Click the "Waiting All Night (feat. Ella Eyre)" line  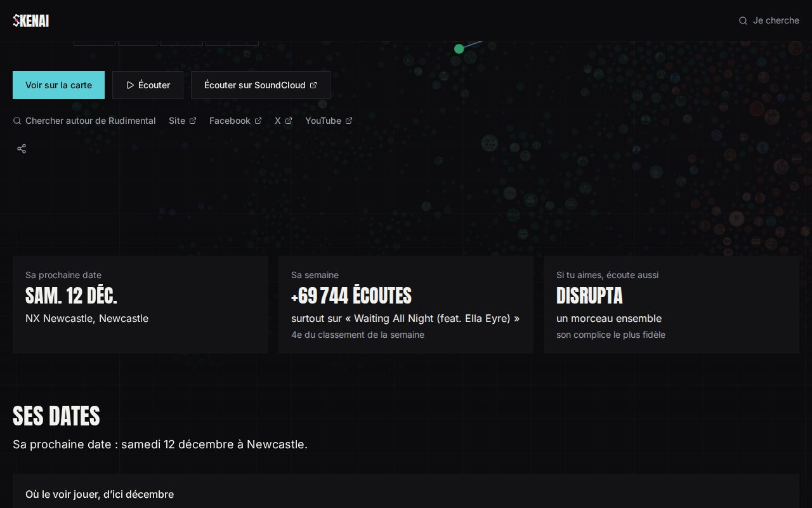(405, 319)
